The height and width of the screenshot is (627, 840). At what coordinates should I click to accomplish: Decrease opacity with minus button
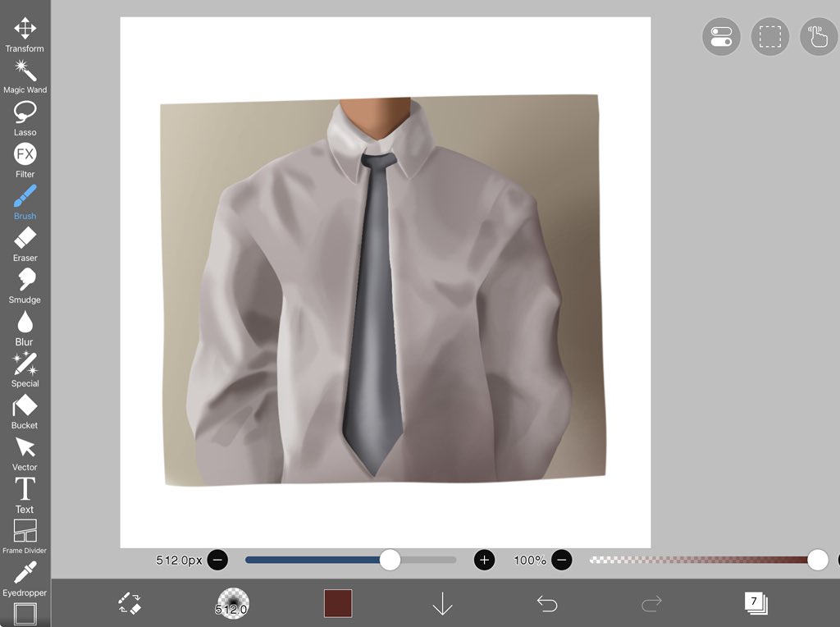point(561,560)
